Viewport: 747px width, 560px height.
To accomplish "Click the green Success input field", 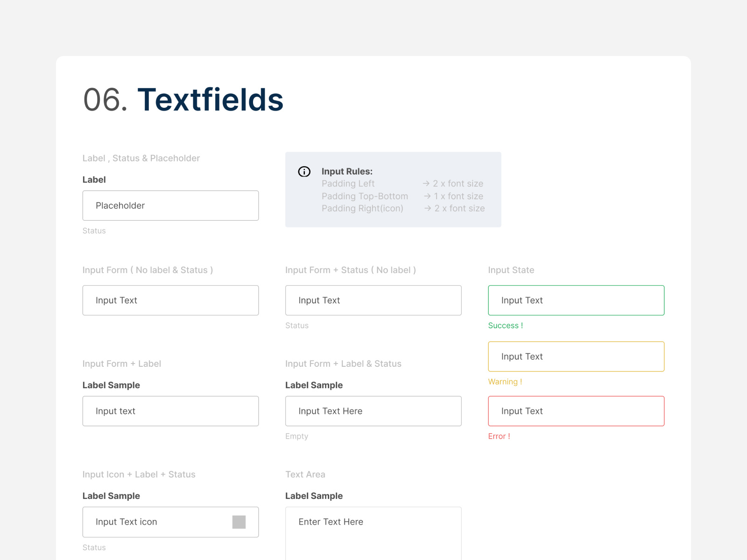I will (576, 300).
